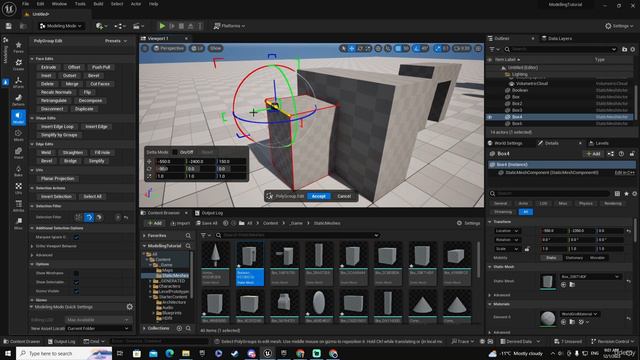Reset Location to default arrow
This screenshot has width=640, height=360.
tap(629, 231)
